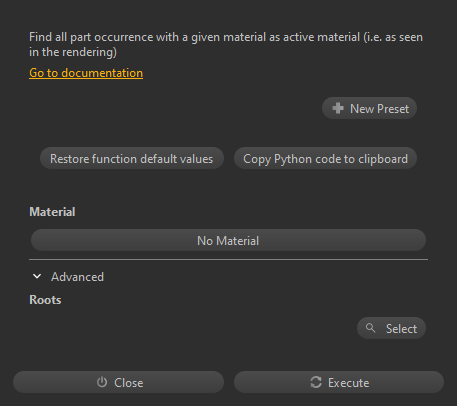Image resolution: width=457 pixels, height=406 pixels.
Task: Click the circular arrows icon on Execute
Action: coord(316,382)
